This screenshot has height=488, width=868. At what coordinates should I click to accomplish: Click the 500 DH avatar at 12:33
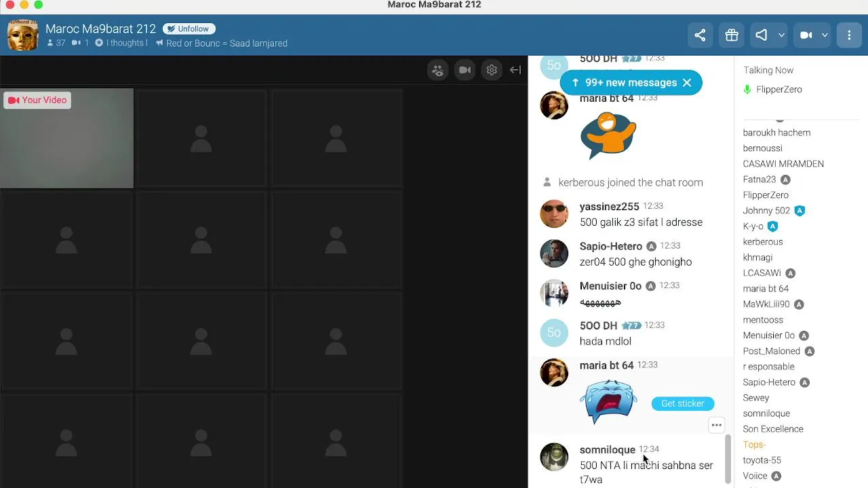[x=554, y=333]
